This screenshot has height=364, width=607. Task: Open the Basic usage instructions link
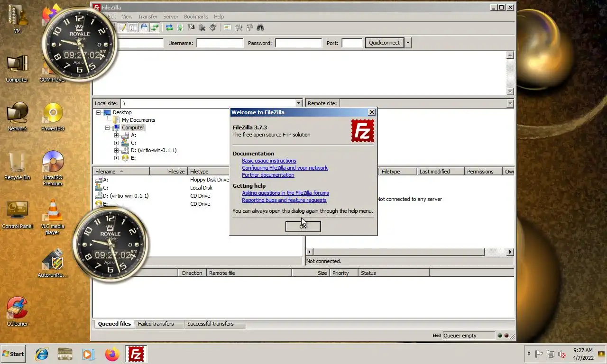[x=269, y=161]
